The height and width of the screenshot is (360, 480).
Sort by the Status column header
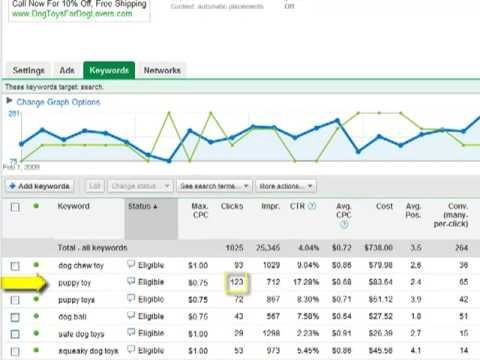(x=142, y=206)
